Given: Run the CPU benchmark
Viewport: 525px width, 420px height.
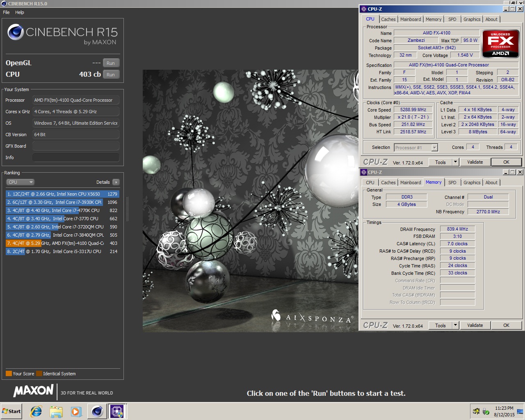Looking at the screenshot, I should coord(111,75).
